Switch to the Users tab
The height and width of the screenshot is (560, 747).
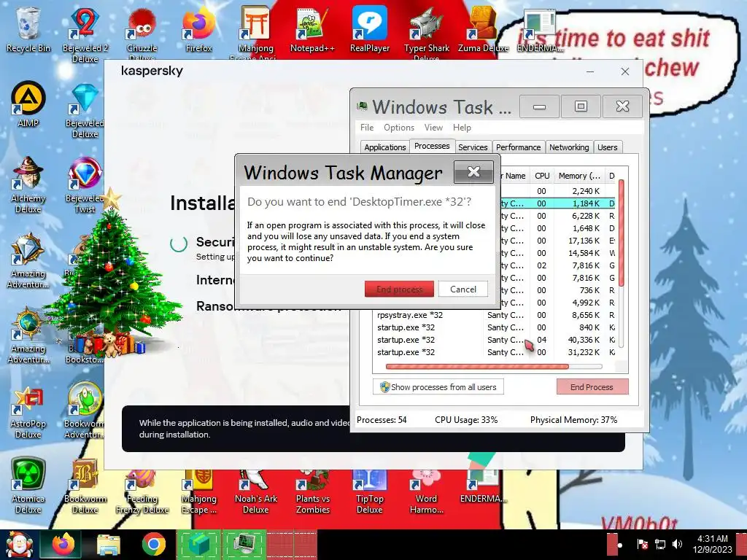click(608, 147)
